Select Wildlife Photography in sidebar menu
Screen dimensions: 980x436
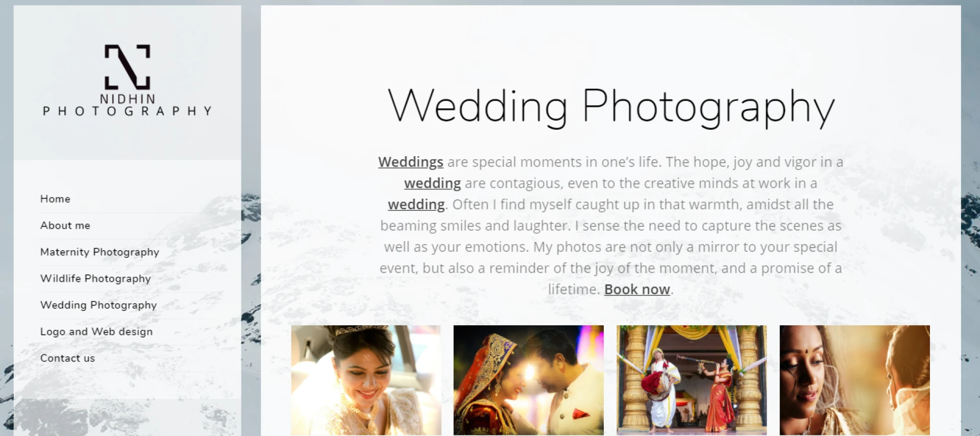[95, 278]
